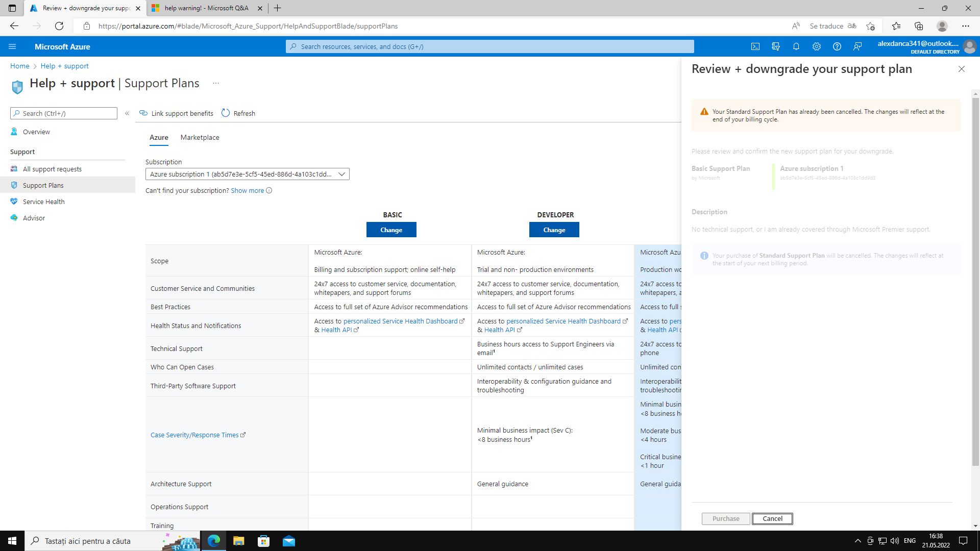Open portal settings gear icon
This screenshot has height=551, width=980.
[817, 46]
